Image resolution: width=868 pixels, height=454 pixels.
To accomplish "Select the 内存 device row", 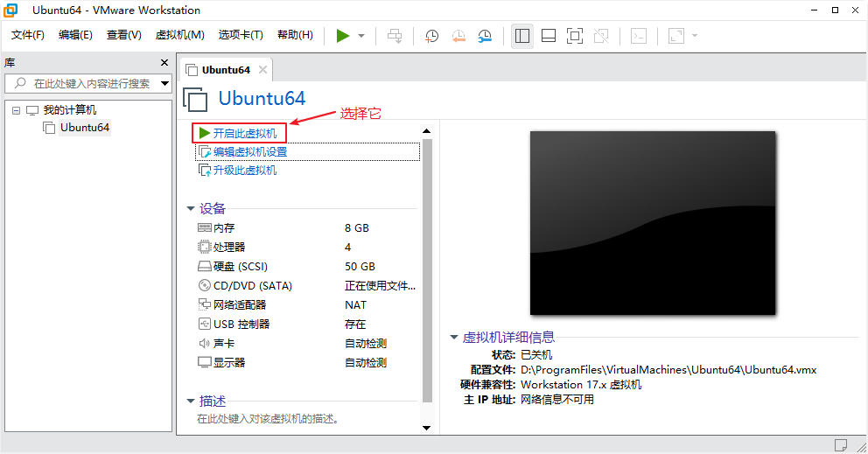I will pos(306,228).
